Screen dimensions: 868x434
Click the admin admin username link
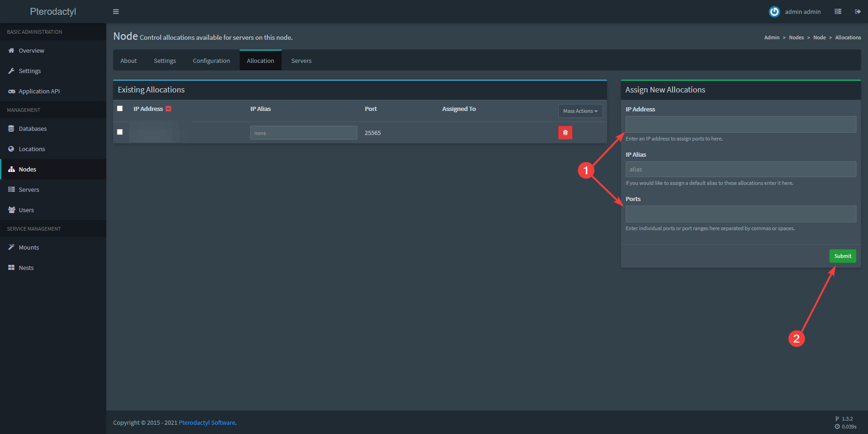803,12
